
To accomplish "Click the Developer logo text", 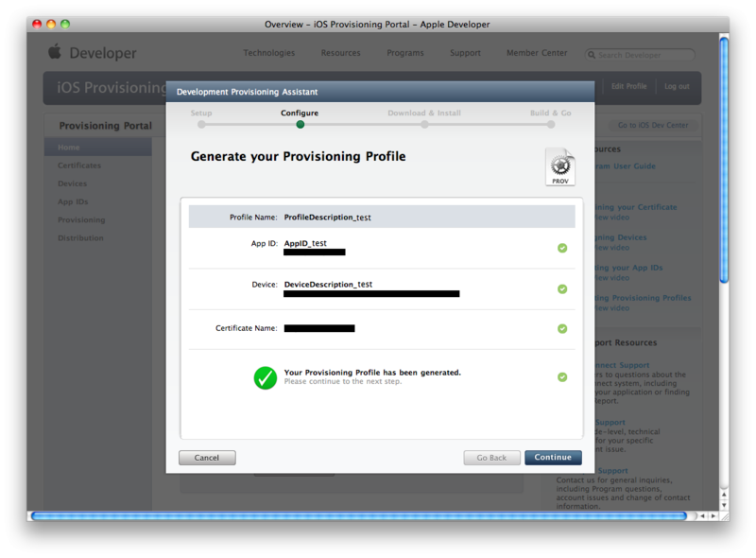I will click(103, 53).
